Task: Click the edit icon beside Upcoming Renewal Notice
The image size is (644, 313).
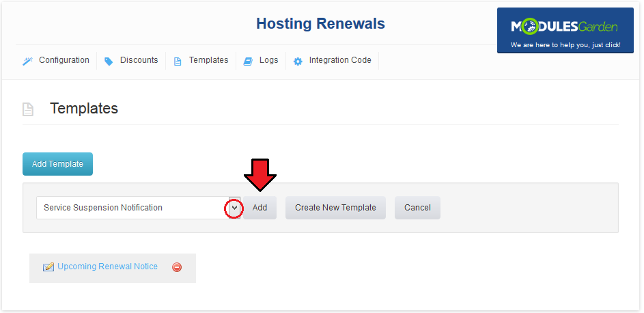Action: point(48,267)
